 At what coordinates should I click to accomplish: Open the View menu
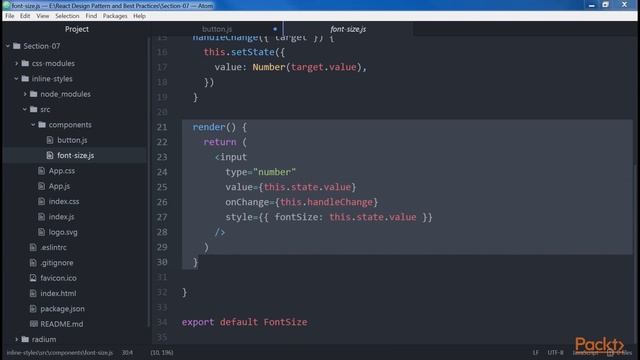point(42,16)
